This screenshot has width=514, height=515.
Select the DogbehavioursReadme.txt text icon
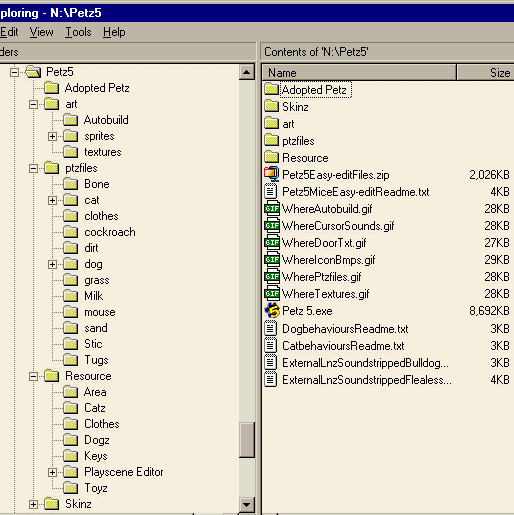(270, 328)
